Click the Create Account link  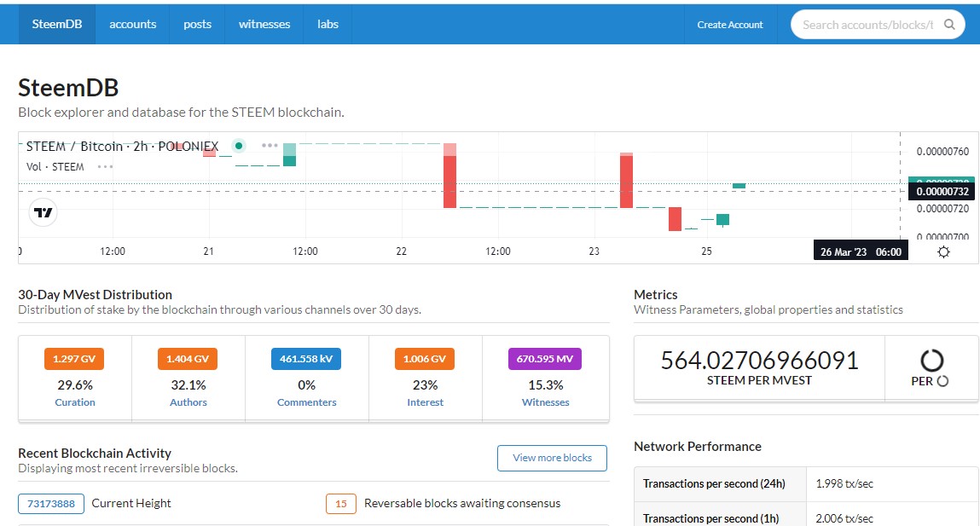[x=730, y=25]
